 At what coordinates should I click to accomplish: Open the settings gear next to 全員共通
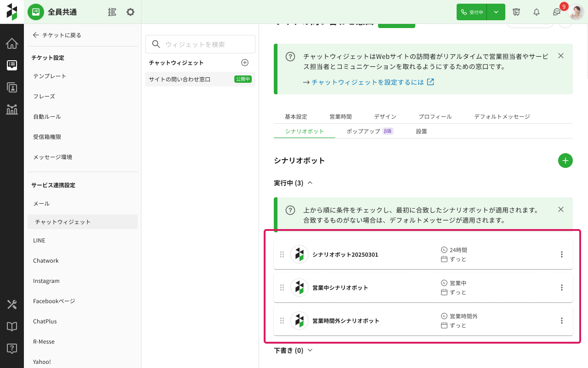[130, 12]
